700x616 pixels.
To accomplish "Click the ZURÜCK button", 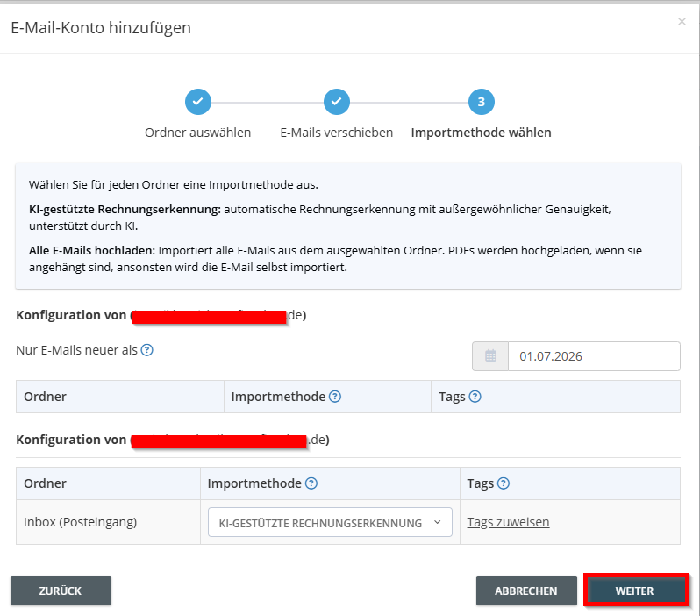I will click(61, 591).
